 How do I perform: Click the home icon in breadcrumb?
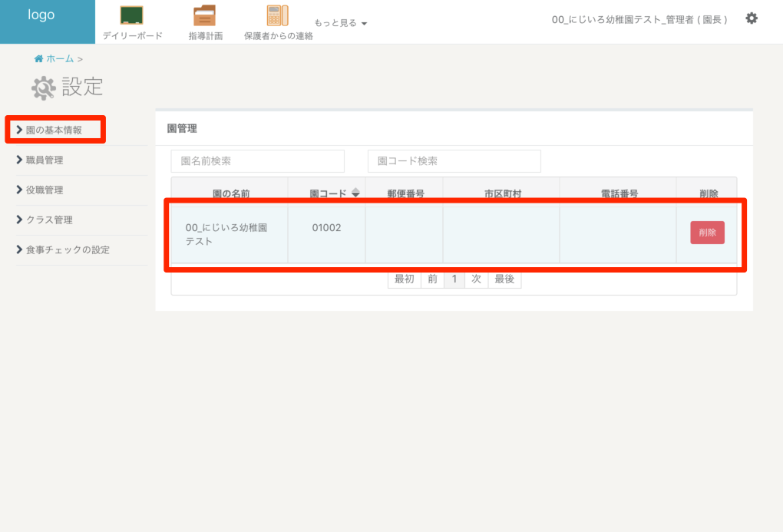click(38, 59)
